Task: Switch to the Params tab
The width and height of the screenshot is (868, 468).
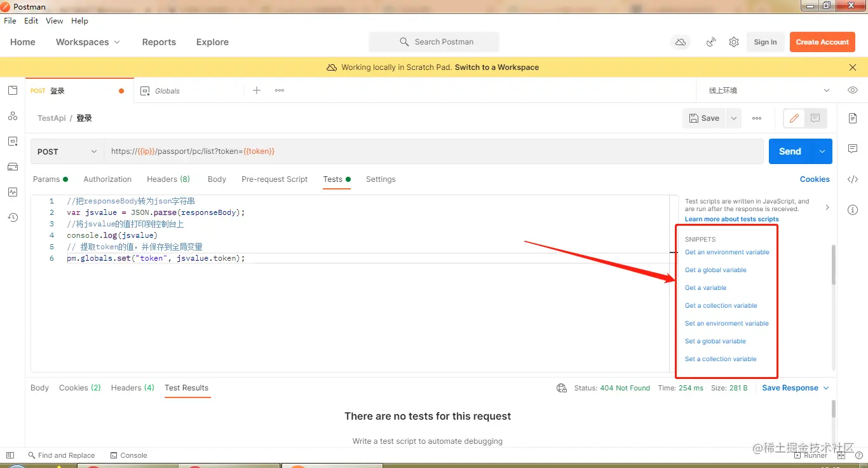Action: 50,179
